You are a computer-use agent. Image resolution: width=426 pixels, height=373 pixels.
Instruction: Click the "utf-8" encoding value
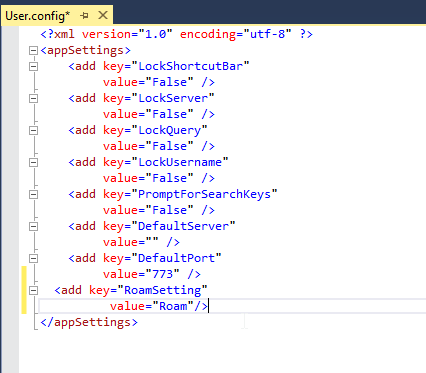point(267,34)
